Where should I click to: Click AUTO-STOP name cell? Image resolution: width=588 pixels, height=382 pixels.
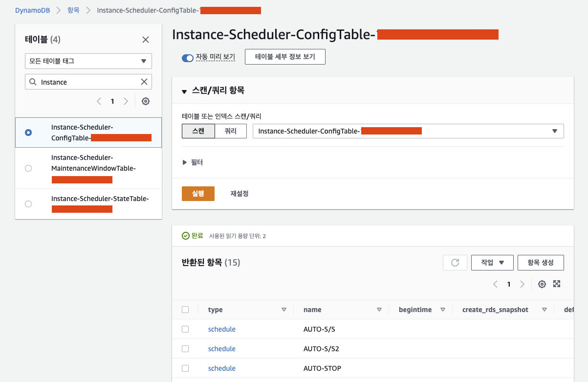(322, 368)
